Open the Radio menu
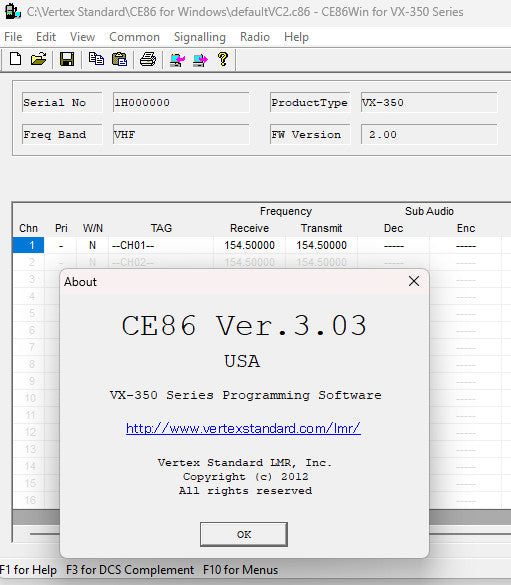The image size is (511, 585). tap(255, 37)
